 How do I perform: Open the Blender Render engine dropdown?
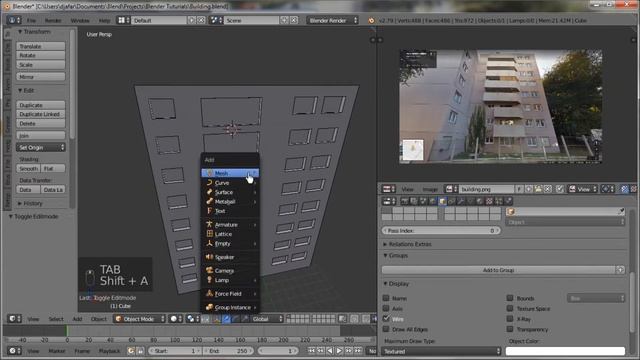(x=332, y=20)
